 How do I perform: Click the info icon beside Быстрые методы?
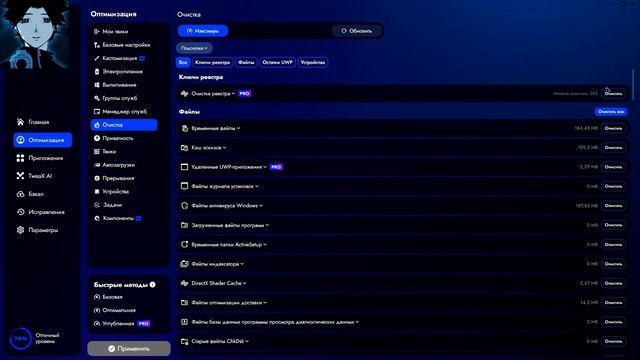[x=152, y=284]
